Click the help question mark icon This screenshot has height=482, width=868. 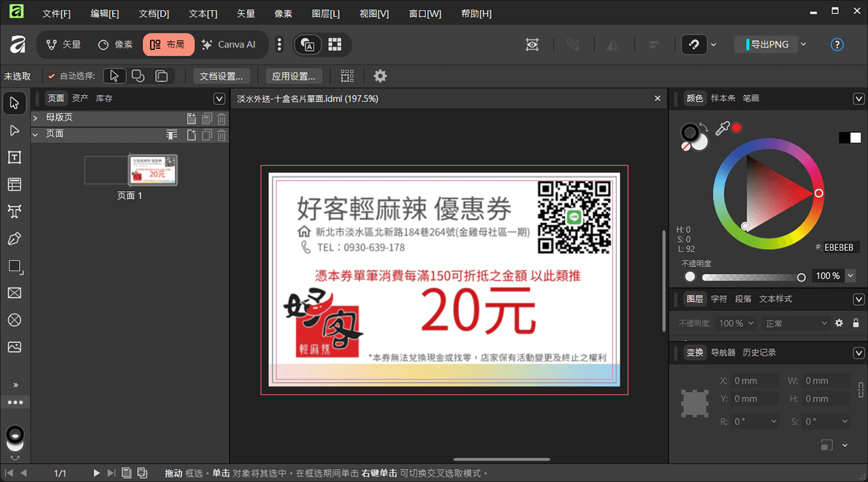pos(837,45)
